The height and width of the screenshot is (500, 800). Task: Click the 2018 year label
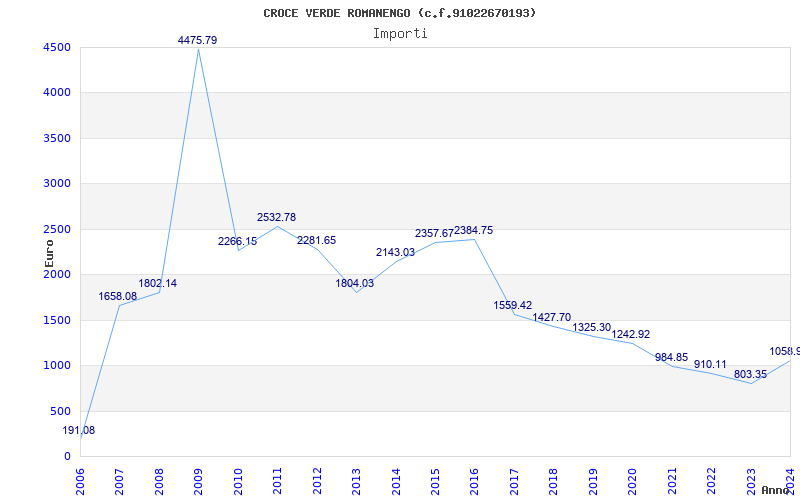pos(554,481)
